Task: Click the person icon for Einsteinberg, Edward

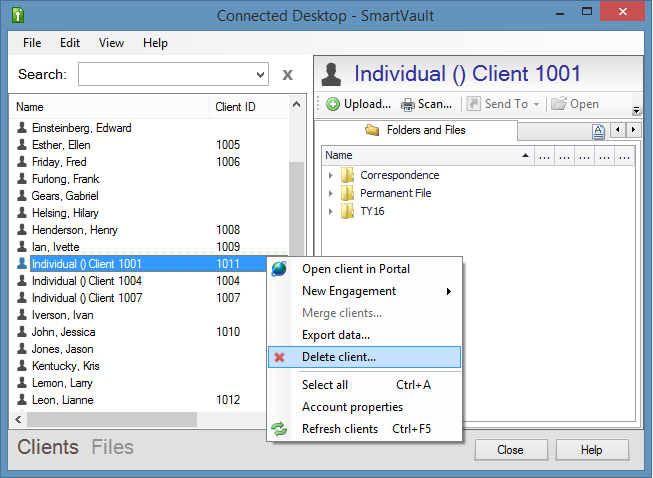Action: pyautogui.click(x=22, y=127)
